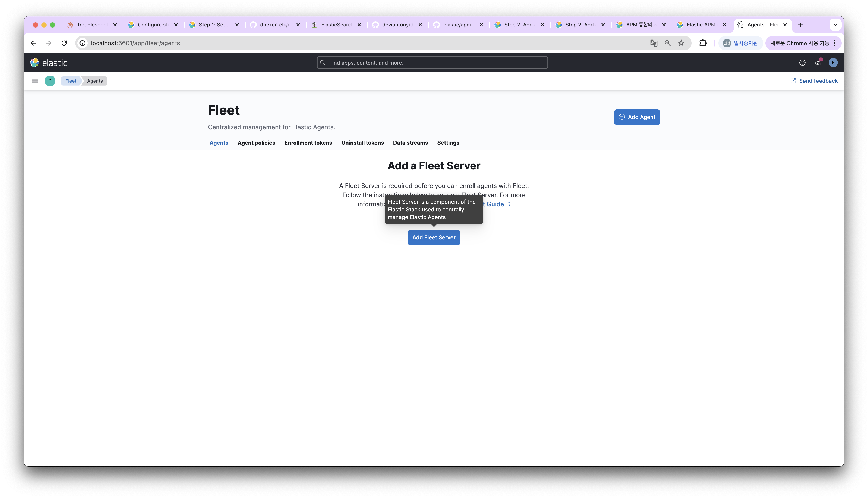Expand the tab search dropdown arrow

836,25
